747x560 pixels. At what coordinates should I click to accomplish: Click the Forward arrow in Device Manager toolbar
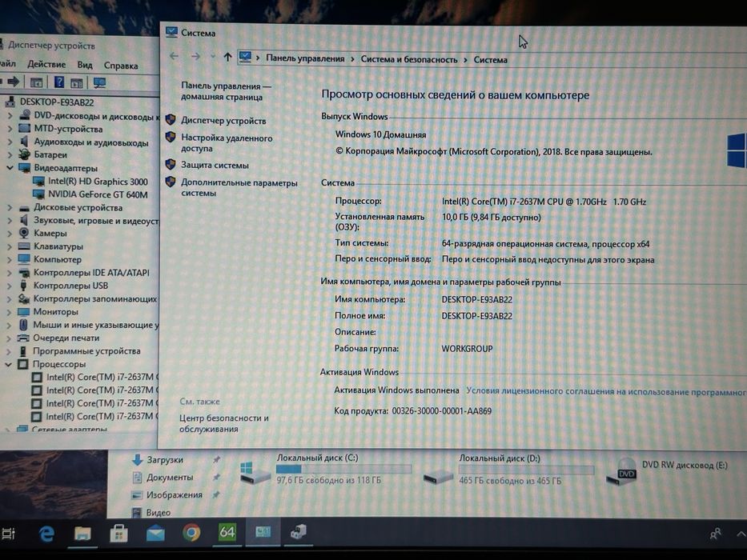click(14, 82)
